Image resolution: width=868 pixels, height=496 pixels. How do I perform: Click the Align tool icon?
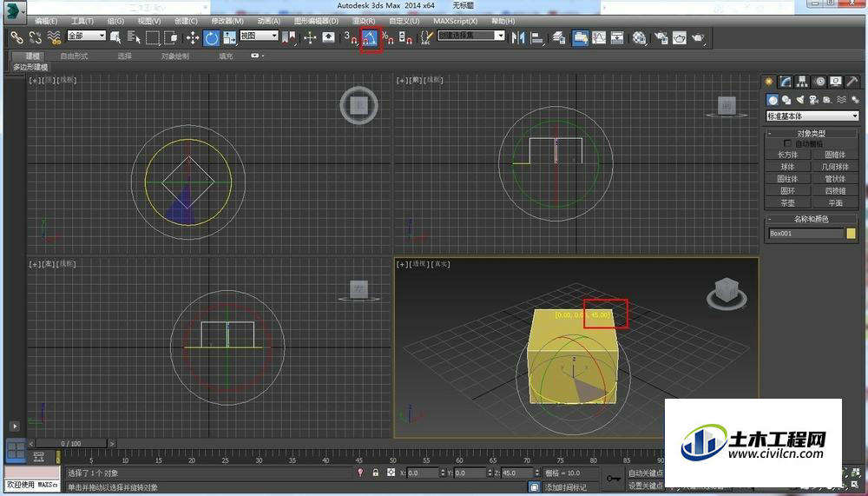click(x=537, y=37)
